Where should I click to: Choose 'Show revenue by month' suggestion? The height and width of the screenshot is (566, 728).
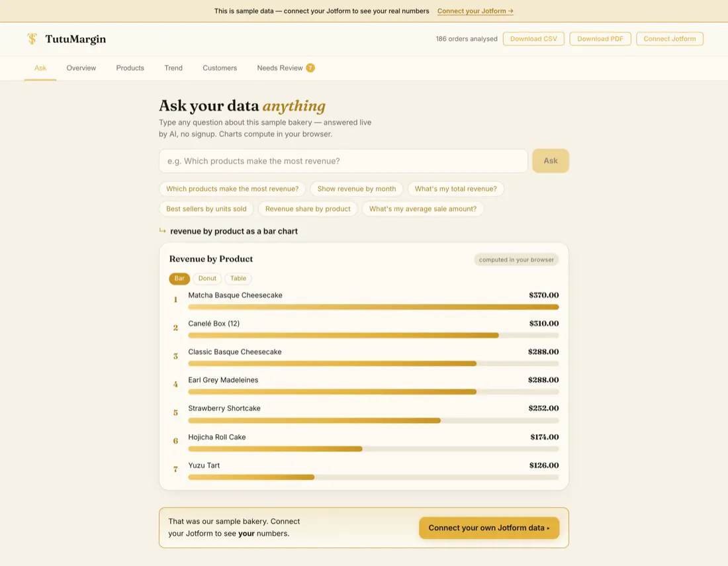coord(357,189)
